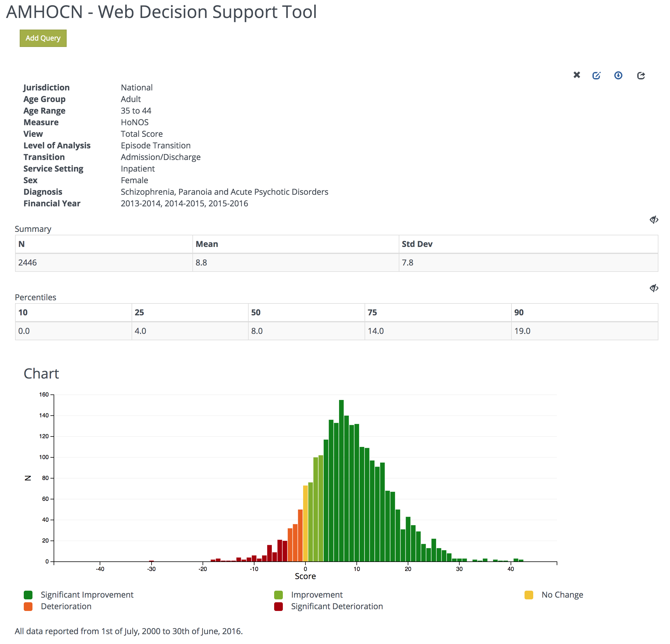Hide the Percentiles table with its eye icon
Screen dimensions: 670x644
coord(654,288)
